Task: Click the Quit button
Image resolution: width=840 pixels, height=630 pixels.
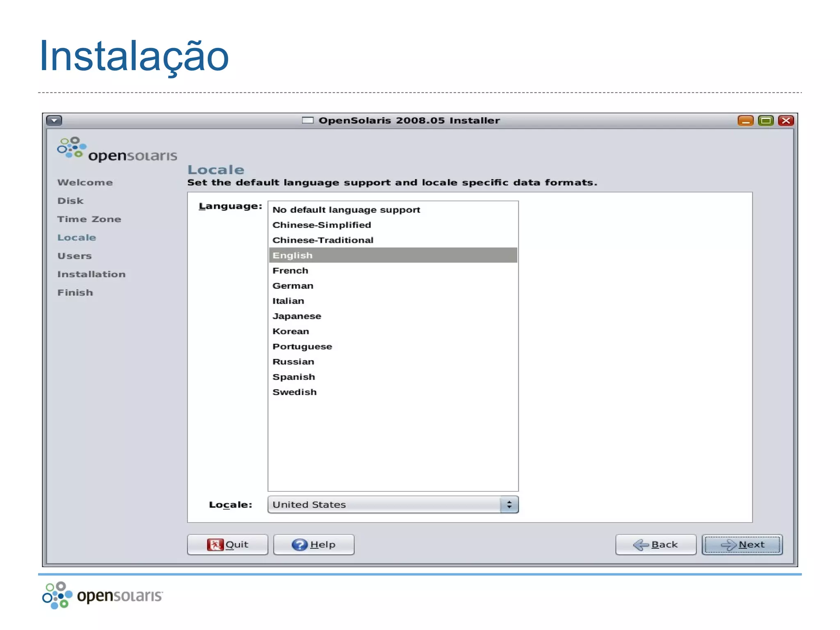Action: 228,544
